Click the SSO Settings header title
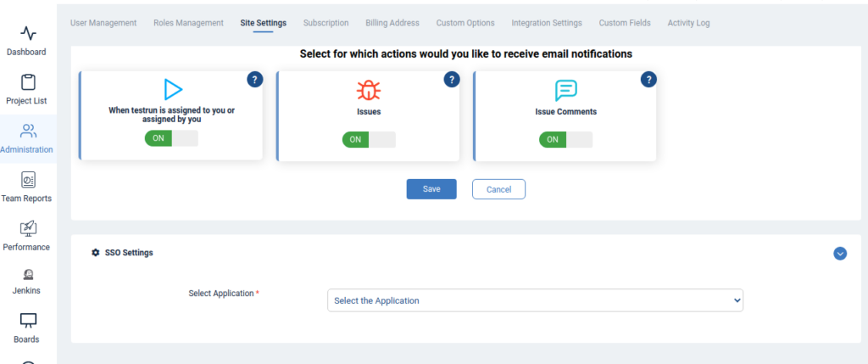 click(x=128, y=253)
